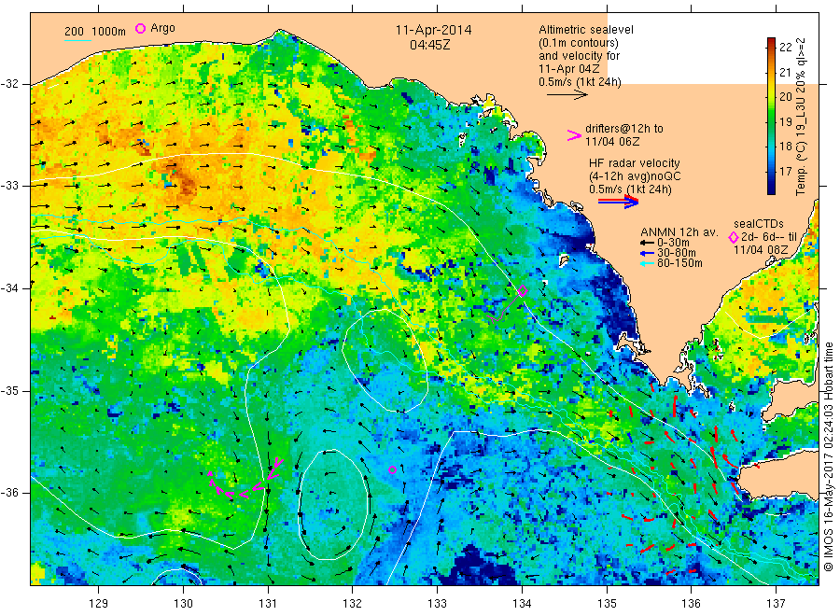The height and width of the screenshot is (616, 840).
Task: Click the longitude label '131'
Action: click(x=268, y=604)
